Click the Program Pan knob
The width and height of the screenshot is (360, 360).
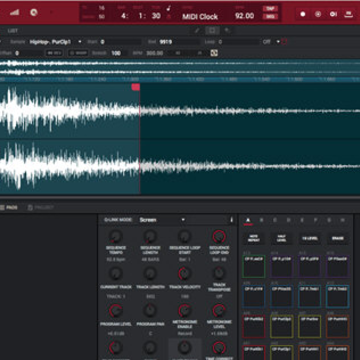click(150, 311)
